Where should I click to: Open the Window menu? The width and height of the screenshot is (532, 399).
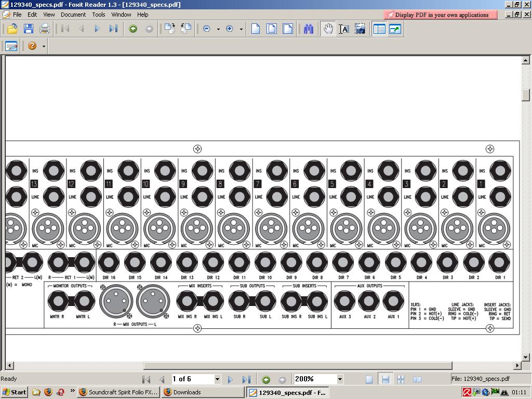pos(121,15)
